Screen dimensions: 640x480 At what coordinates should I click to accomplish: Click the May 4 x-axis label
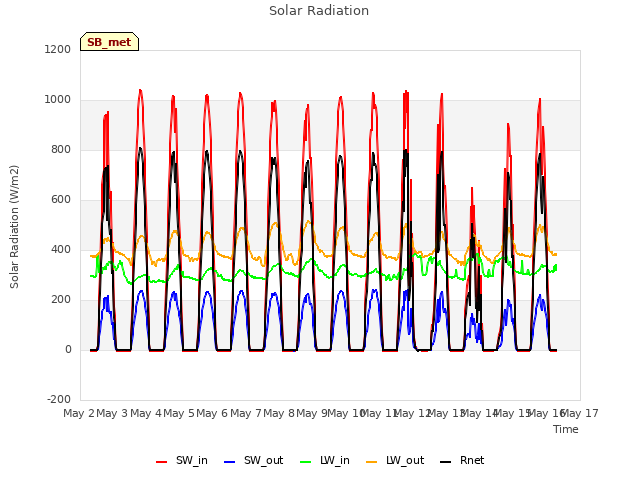[x=146, y=413]
